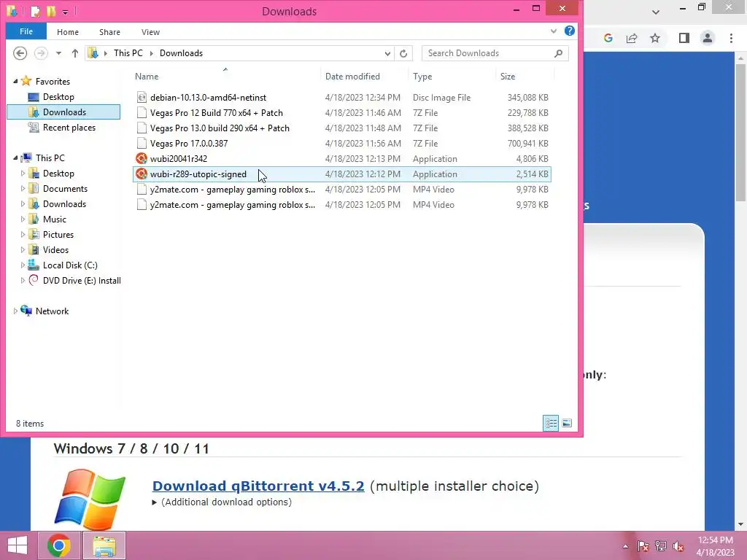Click the Forward navigation arrow in Explorer
The height and width of the screenshot is (560, 747).
[x=41, y=53]
